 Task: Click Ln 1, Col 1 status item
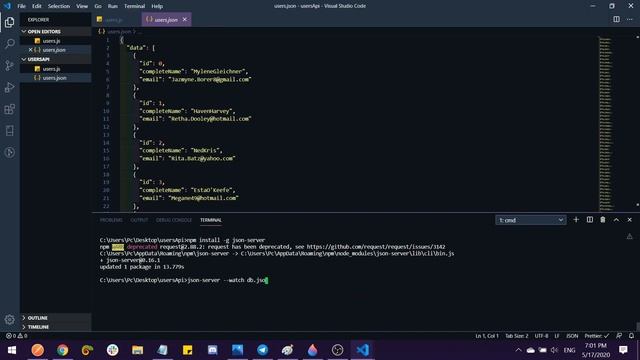pos(487,336)
